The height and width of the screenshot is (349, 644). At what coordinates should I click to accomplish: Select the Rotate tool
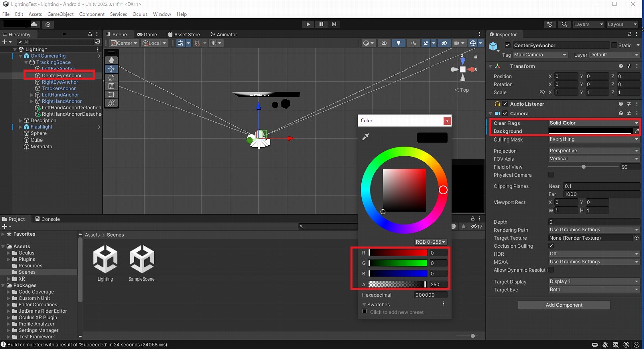[111, 78]
